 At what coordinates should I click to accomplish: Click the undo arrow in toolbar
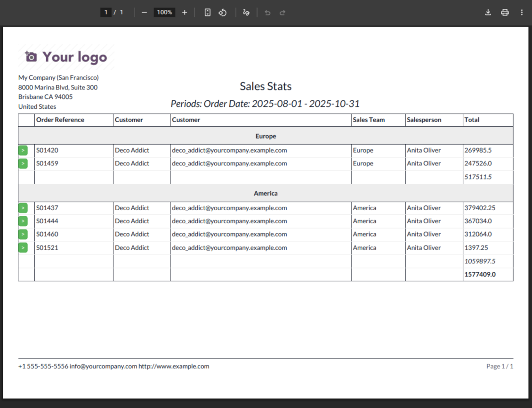267,12
